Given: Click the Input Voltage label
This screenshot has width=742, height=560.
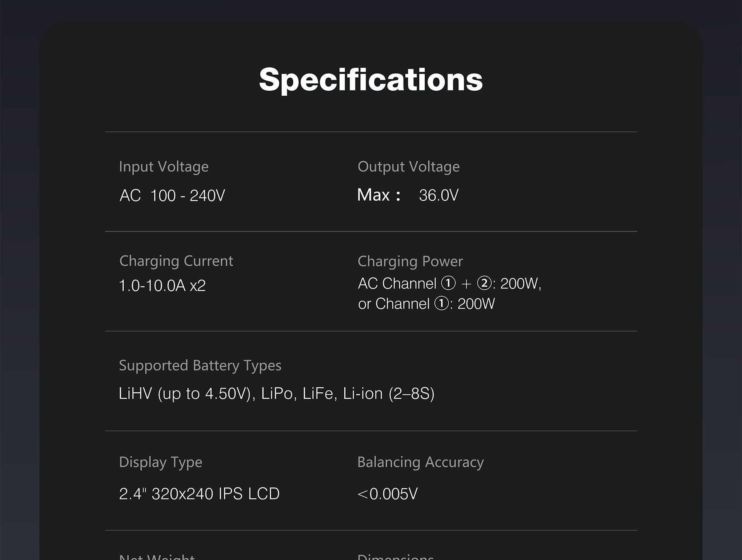Looking at the screenshot, I should (x=163, y=167).
